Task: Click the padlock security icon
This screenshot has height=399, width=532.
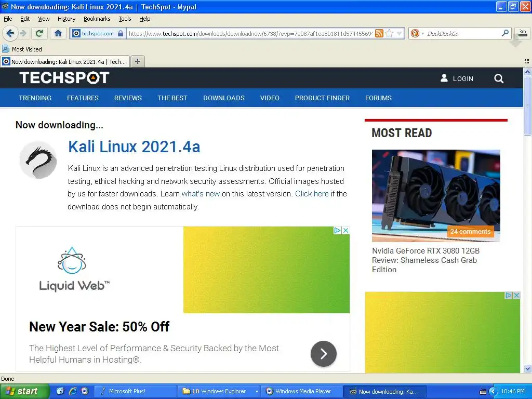Action: [x=121, y=33]
